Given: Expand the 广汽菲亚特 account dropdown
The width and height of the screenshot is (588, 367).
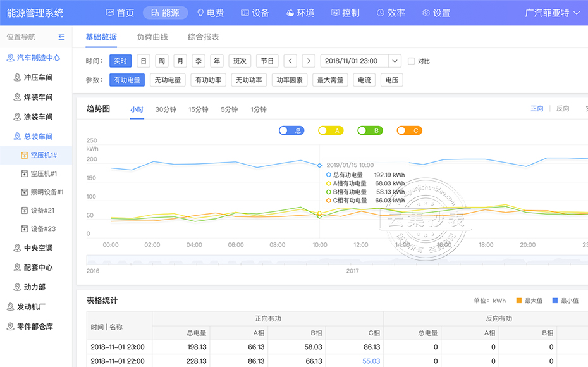Looking at the screenshot, I should coord(552,13).
